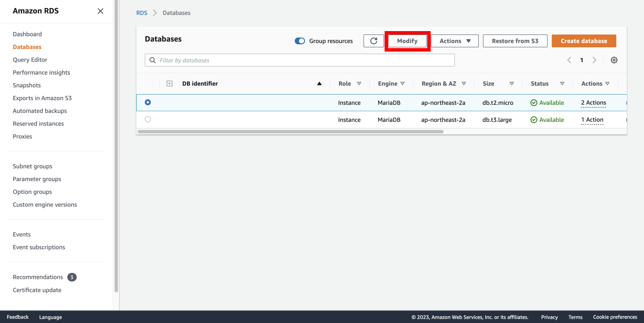This screenshot has height=323, width=644.
Task: Click page number 1
Action: tap(582, 60)
